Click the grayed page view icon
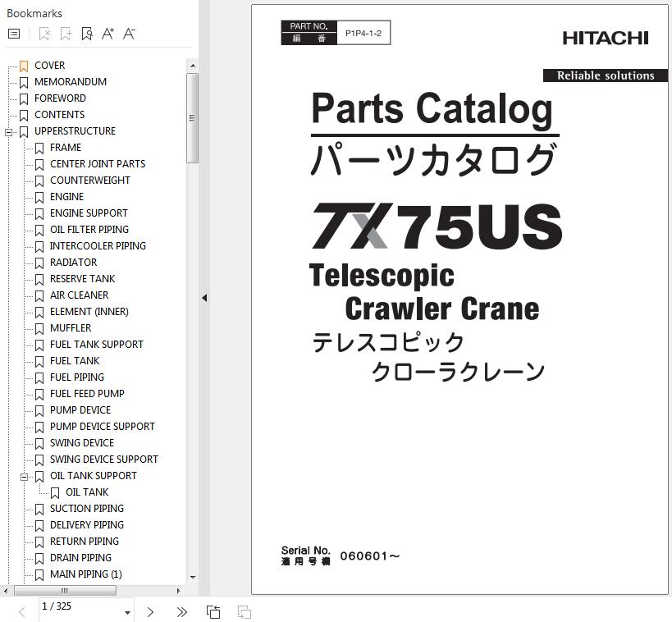This screenshot has width=672, height=622. pos(245,611)
